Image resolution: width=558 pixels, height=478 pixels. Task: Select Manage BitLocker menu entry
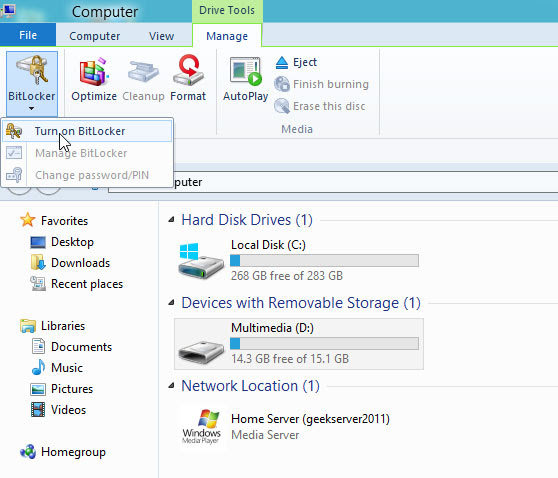tap(87, 153)
